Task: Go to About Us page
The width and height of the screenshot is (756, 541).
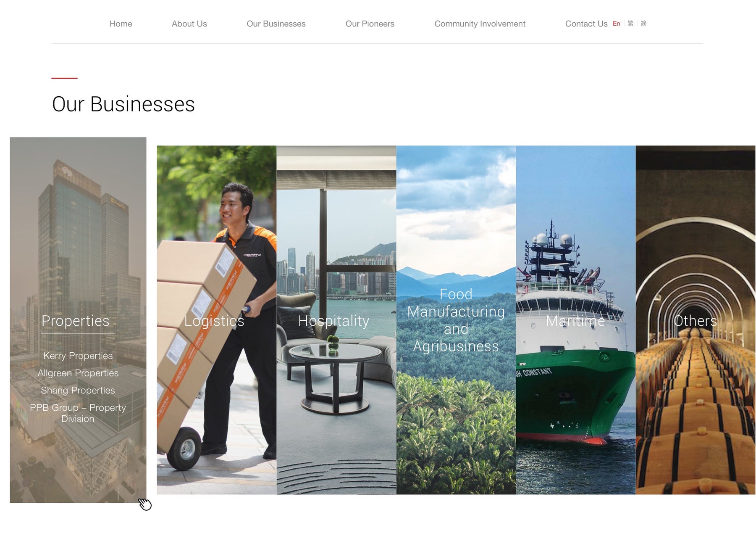Action: point(189,24)
